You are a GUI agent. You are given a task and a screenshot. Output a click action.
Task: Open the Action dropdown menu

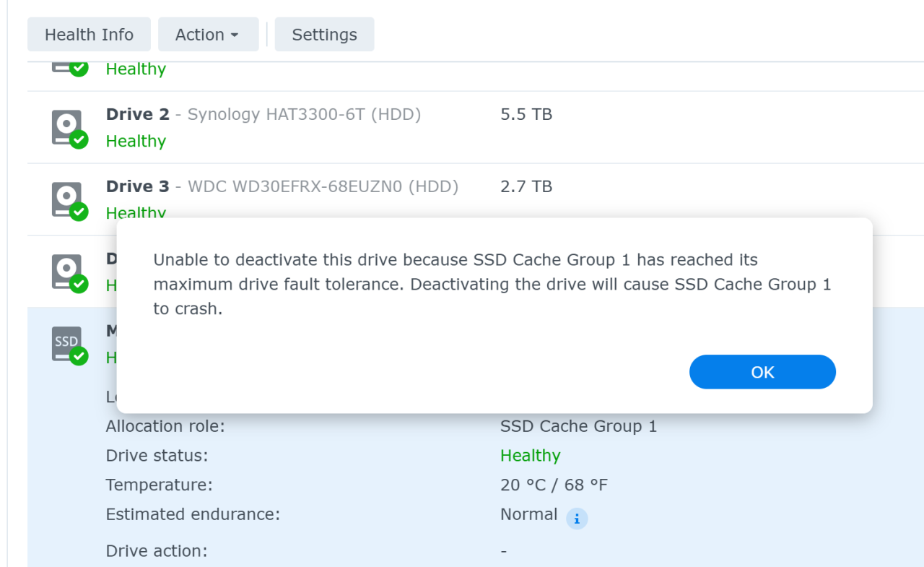click(208, 35)
